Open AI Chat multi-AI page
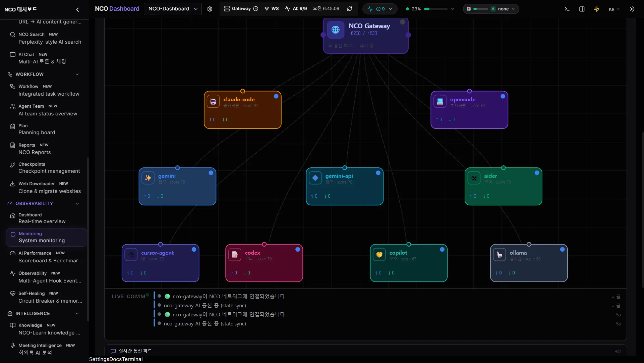Screen dimensions: 644x363 pyautogui.click(x=46, y=58)
